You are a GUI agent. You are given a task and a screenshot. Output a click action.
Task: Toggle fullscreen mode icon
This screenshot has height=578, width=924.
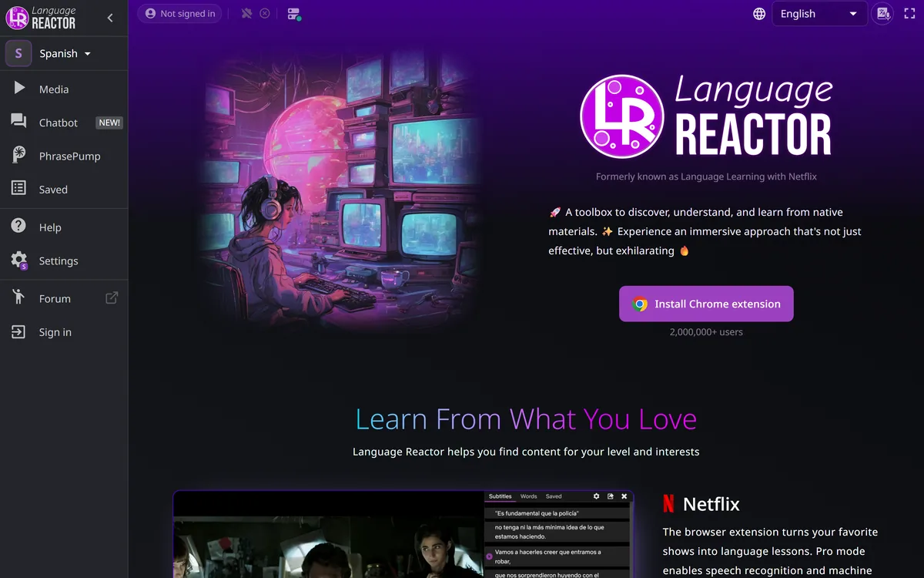tap(909, 14)
